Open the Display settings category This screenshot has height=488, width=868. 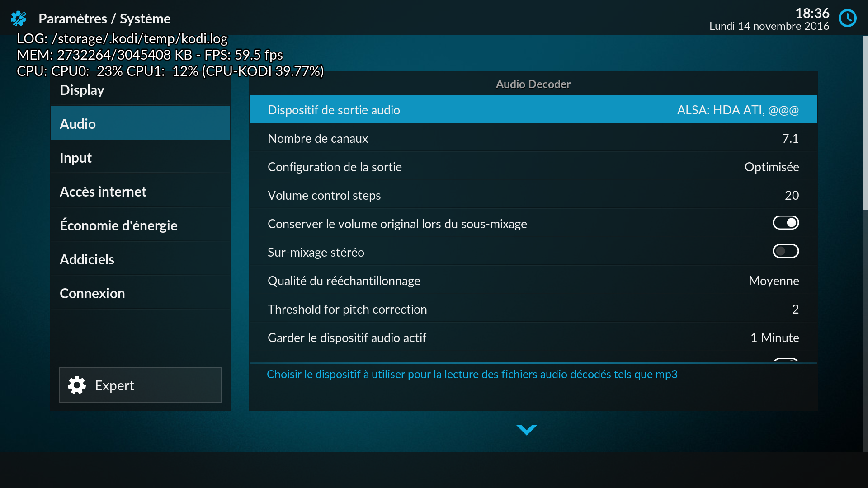click(x=140, y=89)
